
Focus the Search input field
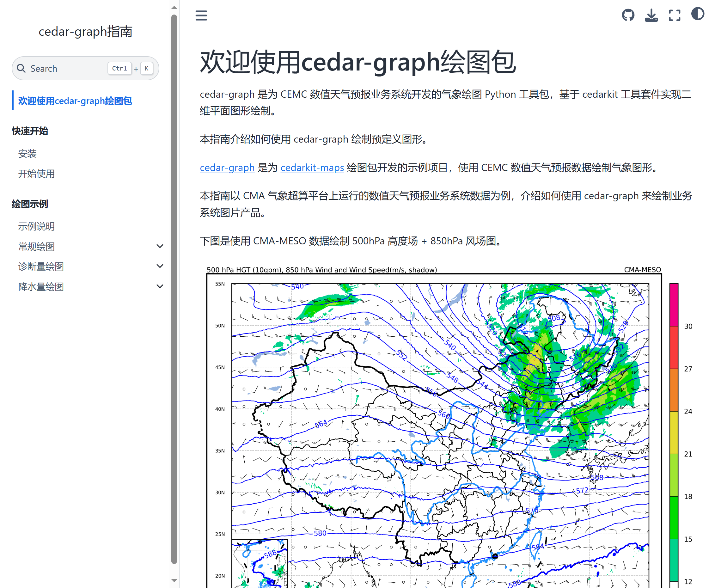click(x=85, y=68)
